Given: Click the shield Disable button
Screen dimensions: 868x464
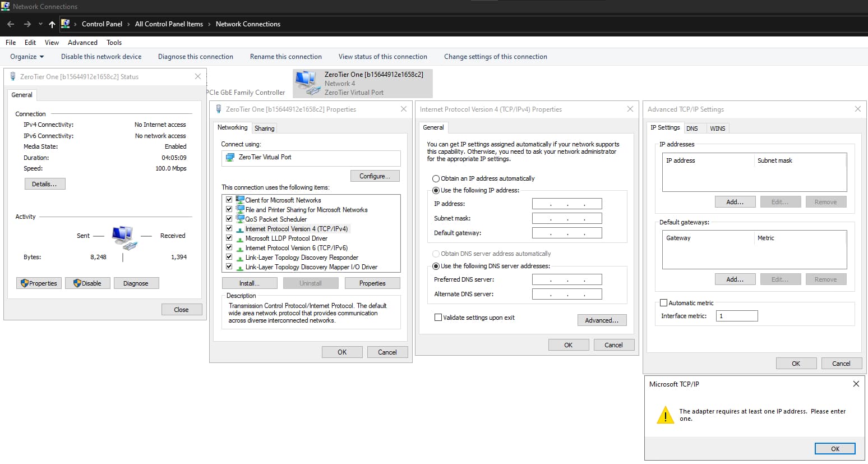Looking at the screenshot, I should (x=87, y=283).
